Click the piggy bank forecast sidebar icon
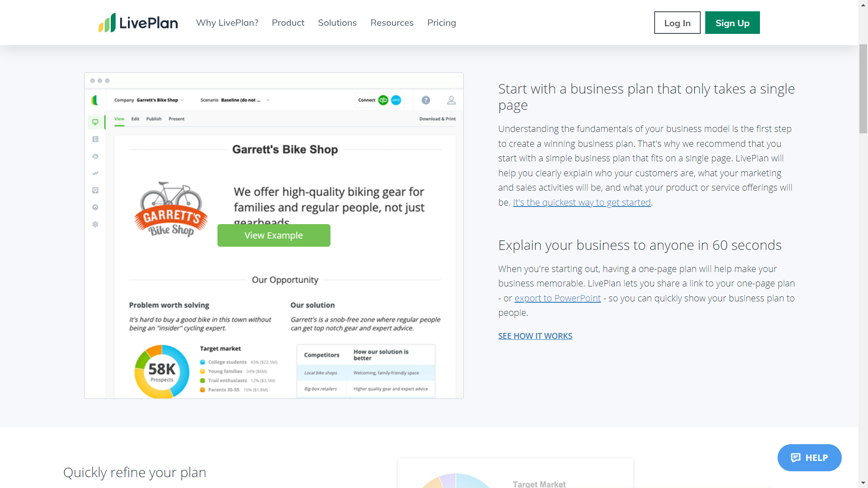 (x=95, y=156)
